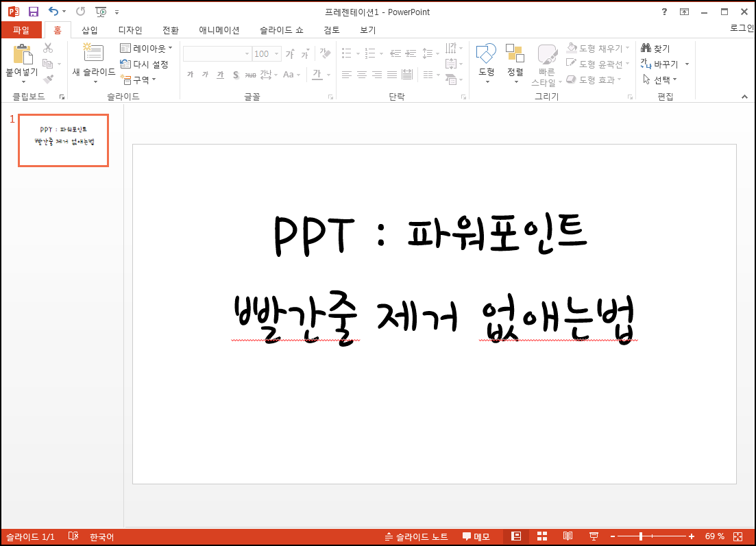
Task: Open the font name combo box dropdown
Action: [247, 54]
